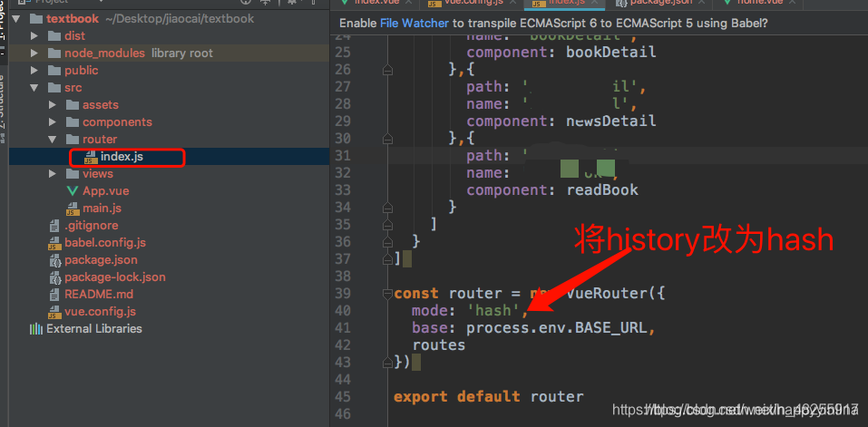Screen dimensions: 868x427
Task: Collapse the textbook project root arrow
Action: [16, 19]
